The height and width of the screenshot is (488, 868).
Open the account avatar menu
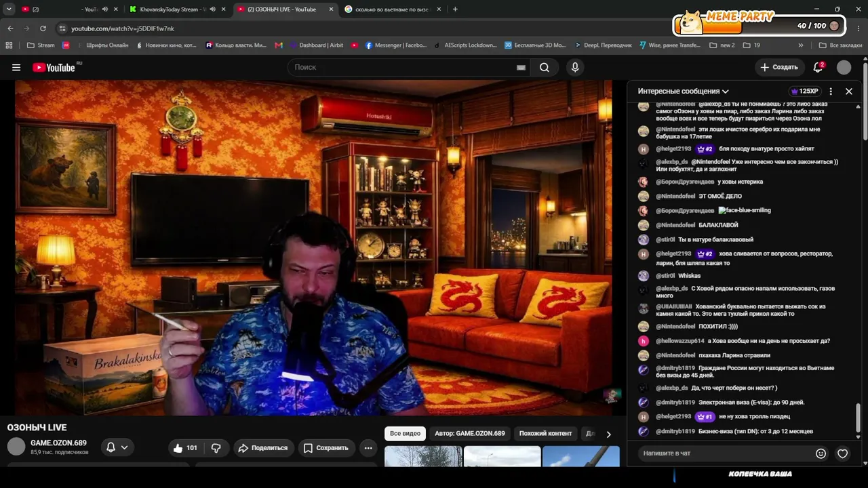pyautogui.click(x=844, y=67)
